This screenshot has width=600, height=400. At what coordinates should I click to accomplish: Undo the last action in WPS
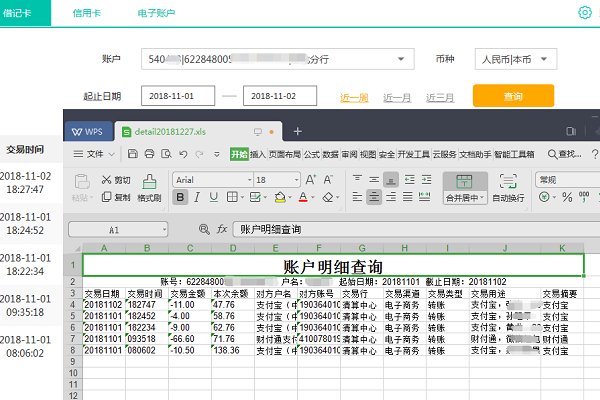click(183, 154)
